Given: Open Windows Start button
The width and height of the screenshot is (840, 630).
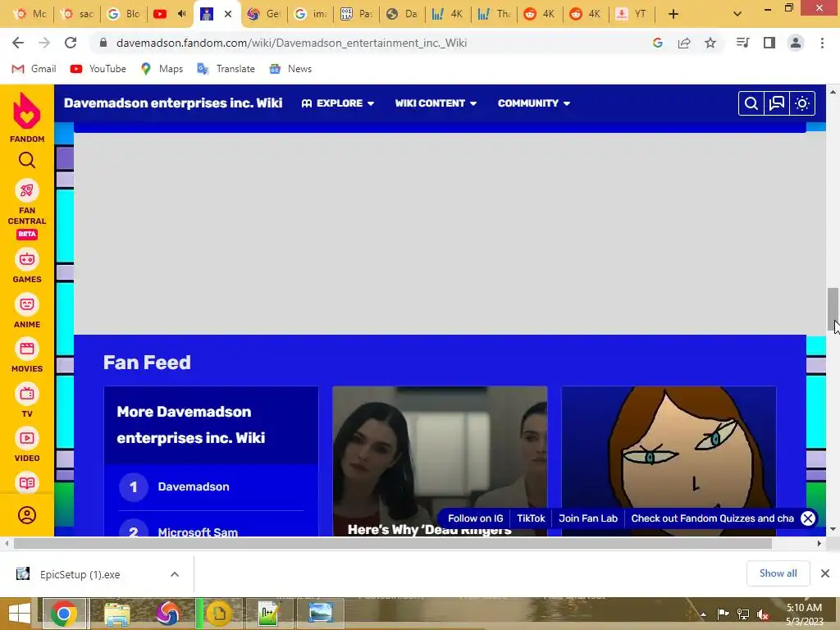Looking at the screenshot, I should pos(20,613).
